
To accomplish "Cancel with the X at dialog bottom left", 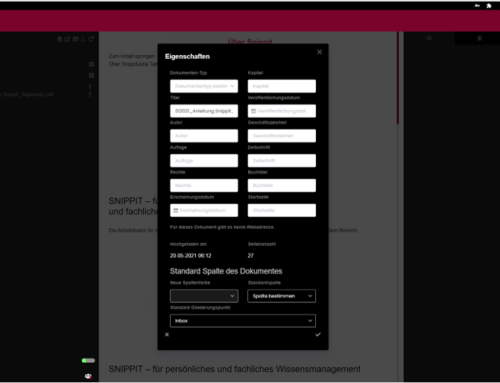I will click(x=167, y=334).
